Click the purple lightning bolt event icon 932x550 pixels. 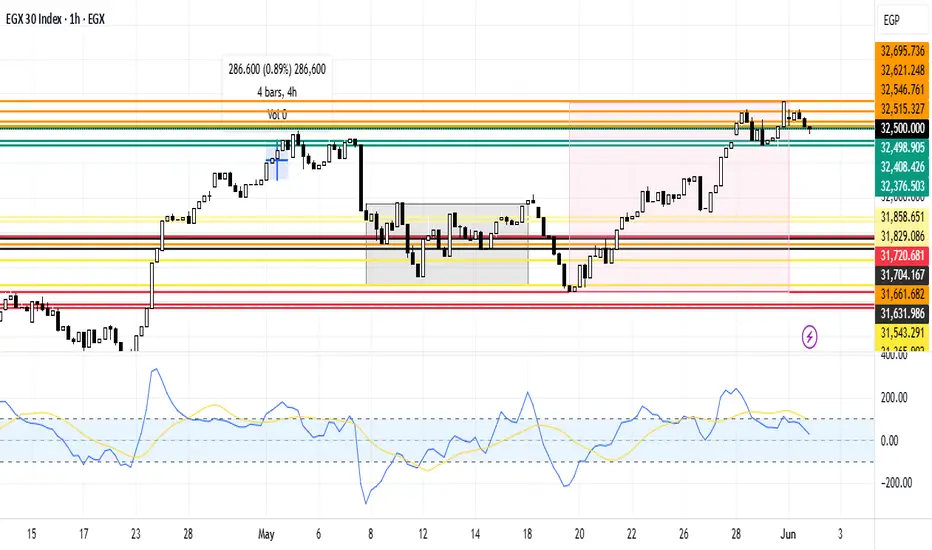[x=809, y=337]
